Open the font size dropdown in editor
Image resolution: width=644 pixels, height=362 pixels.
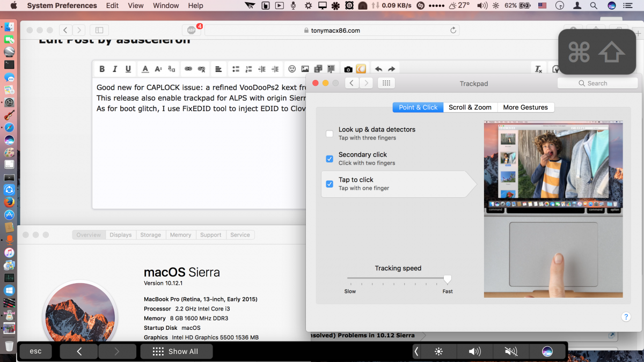point(158,69)
